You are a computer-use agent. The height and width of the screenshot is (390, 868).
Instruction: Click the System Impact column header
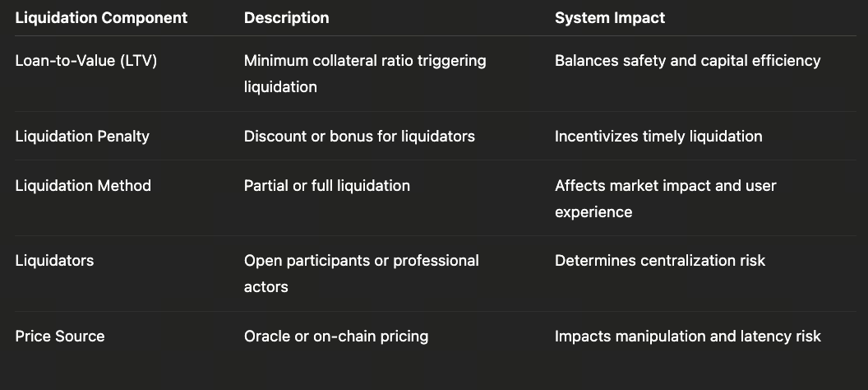click(x=610, y=17)
